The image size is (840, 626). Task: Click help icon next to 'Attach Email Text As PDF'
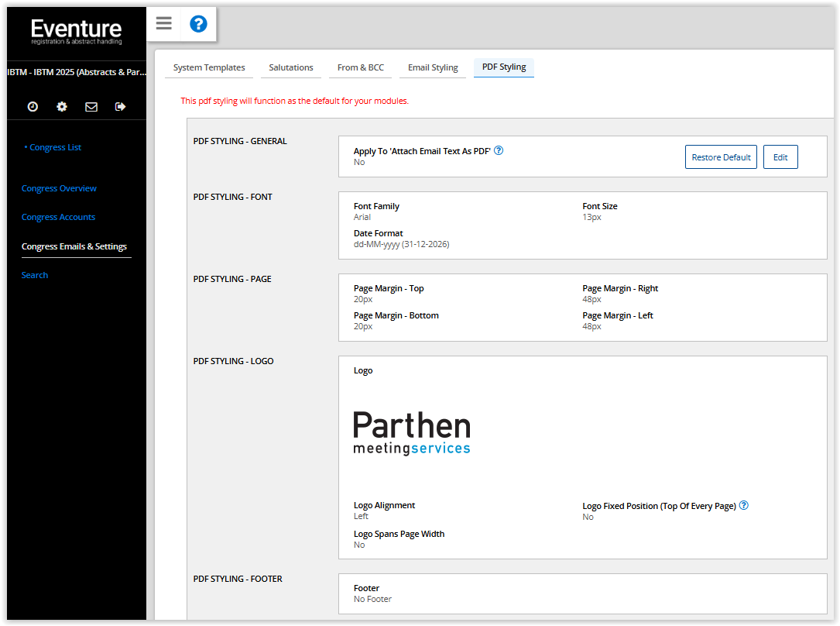[499, 151]
